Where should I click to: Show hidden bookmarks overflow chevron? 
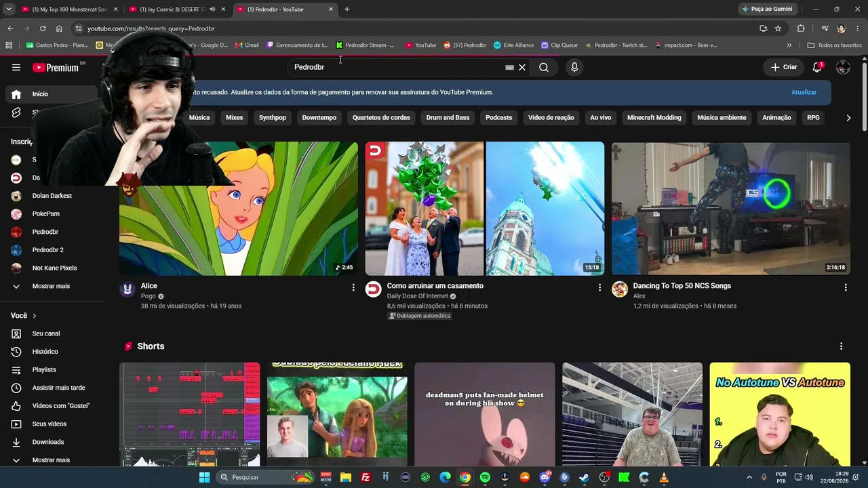pyautogui.click(x=789, y=45)
